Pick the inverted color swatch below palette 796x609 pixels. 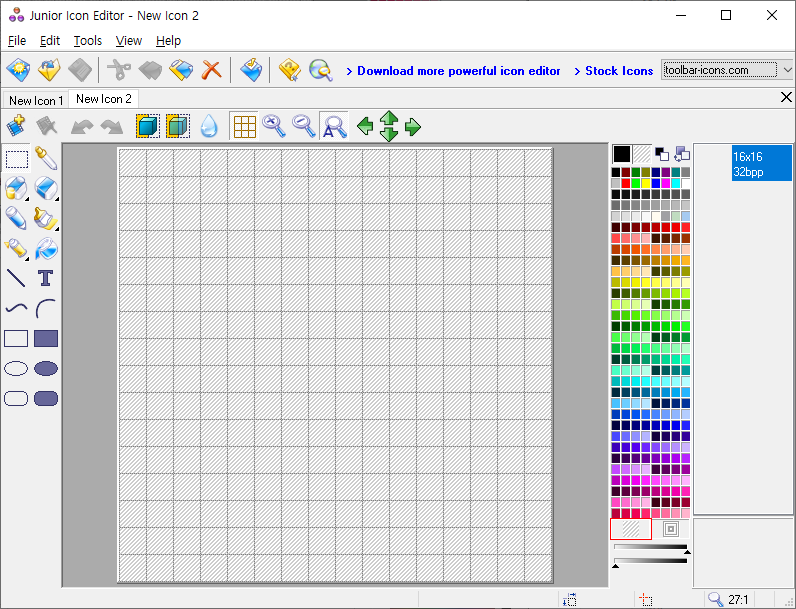pos(670,529)
